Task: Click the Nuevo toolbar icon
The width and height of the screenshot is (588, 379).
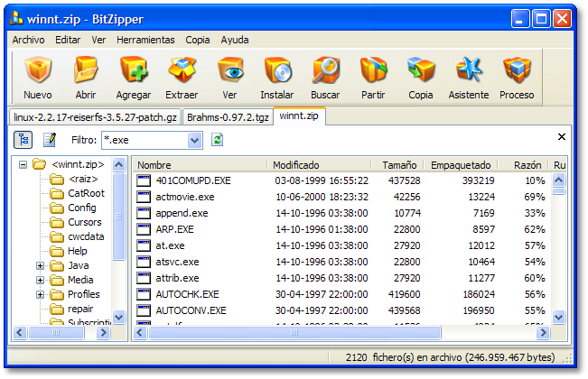Action: coord(38,70)
